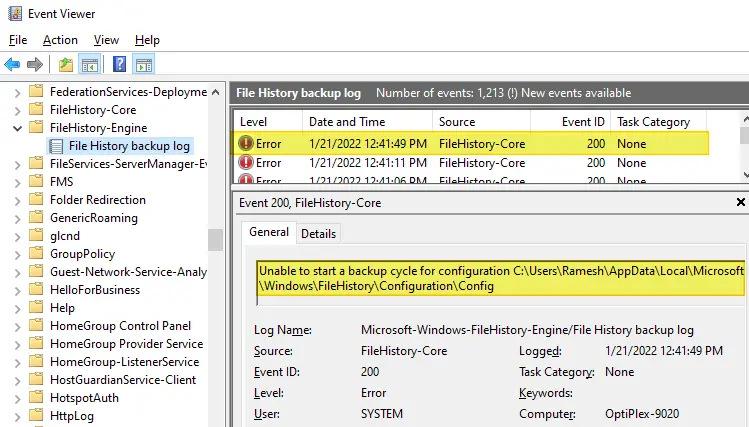
Task: Open the Help menu
Action: pos(147,40)
